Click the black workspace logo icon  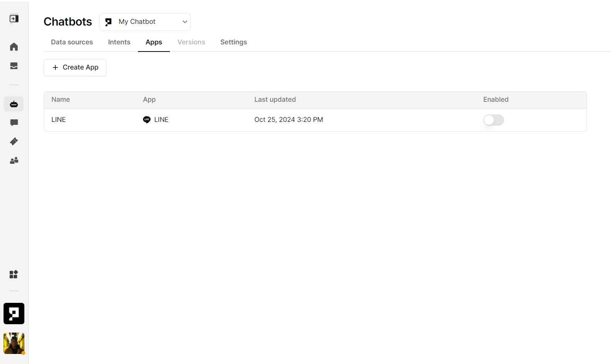click(x=14, y=313)
